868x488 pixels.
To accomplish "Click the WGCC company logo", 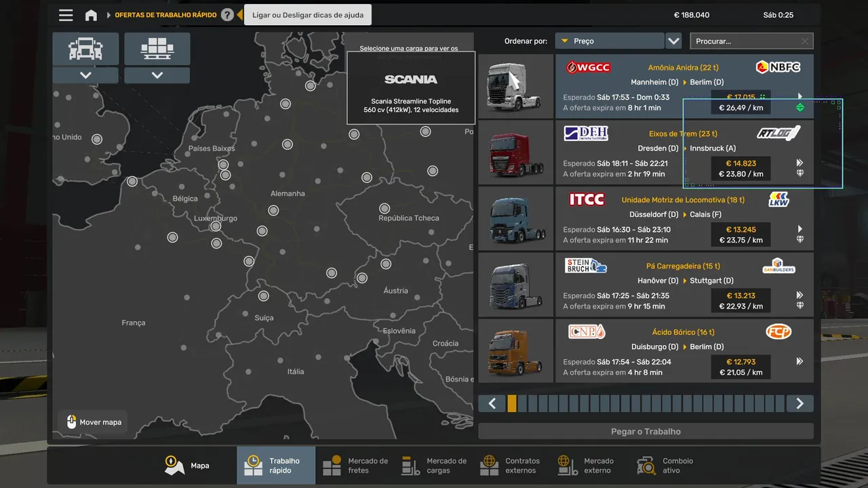I will click(588, 67).
